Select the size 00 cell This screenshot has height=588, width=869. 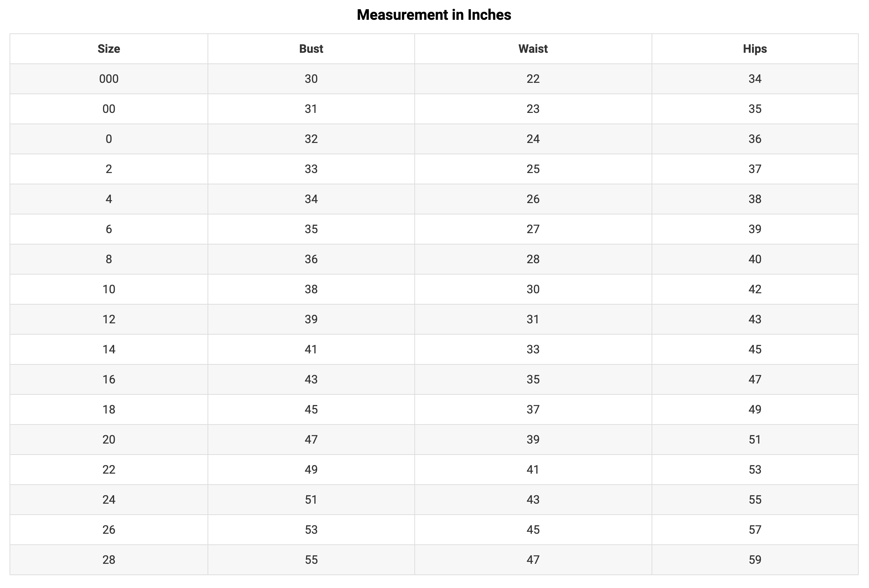click(109, 109)
